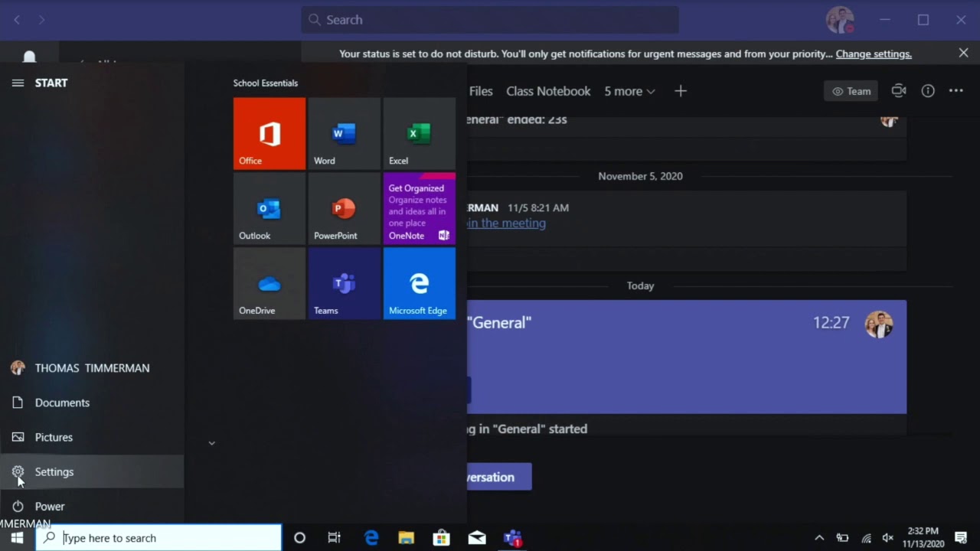Open Pictures from the Start menu
The width and height of the screenshot is (980, 551).
pos(92,437)
